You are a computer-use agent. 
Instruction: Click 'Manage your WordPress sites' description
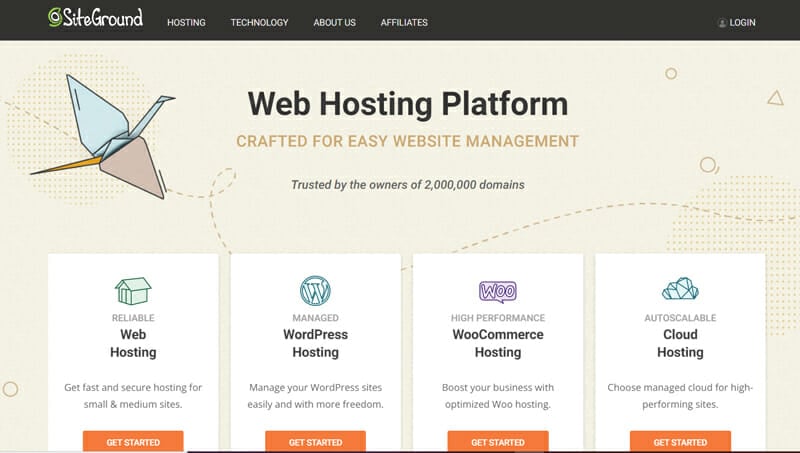tap(315, 396)
